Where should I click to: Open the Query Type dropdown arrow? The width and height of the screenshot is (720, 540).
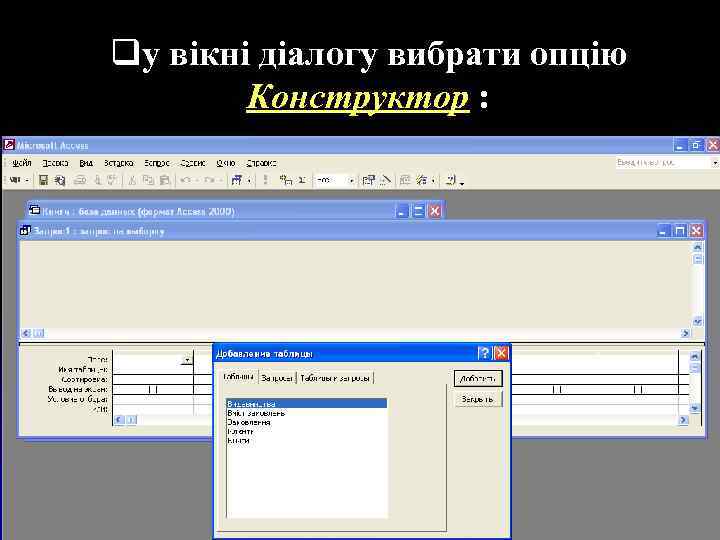(249, 180)
